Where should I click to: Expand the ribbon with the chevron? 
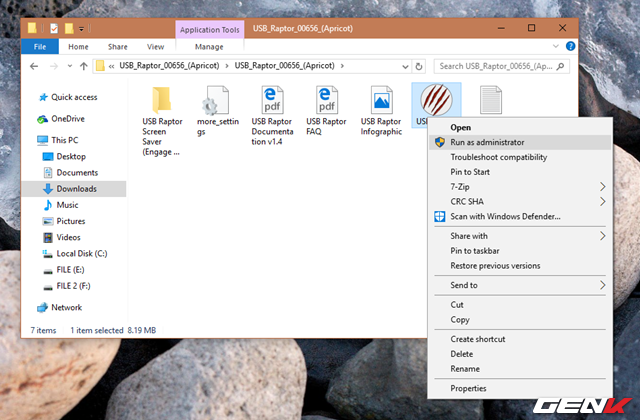556,46
